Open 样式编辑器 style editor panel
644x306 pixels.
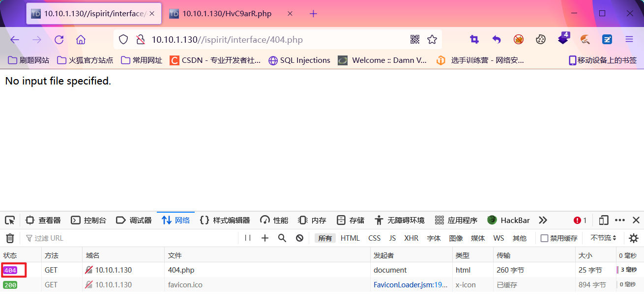coord(225,220)
